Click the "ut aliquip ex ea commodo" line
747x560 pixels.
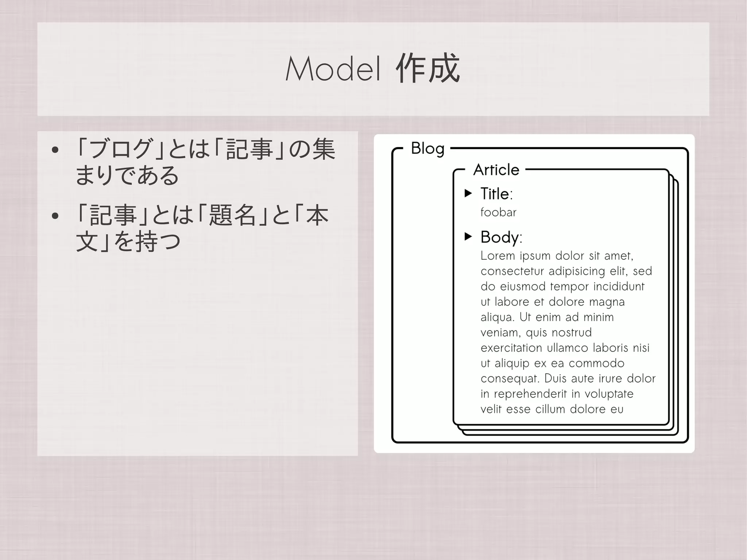tap(552, 363)
